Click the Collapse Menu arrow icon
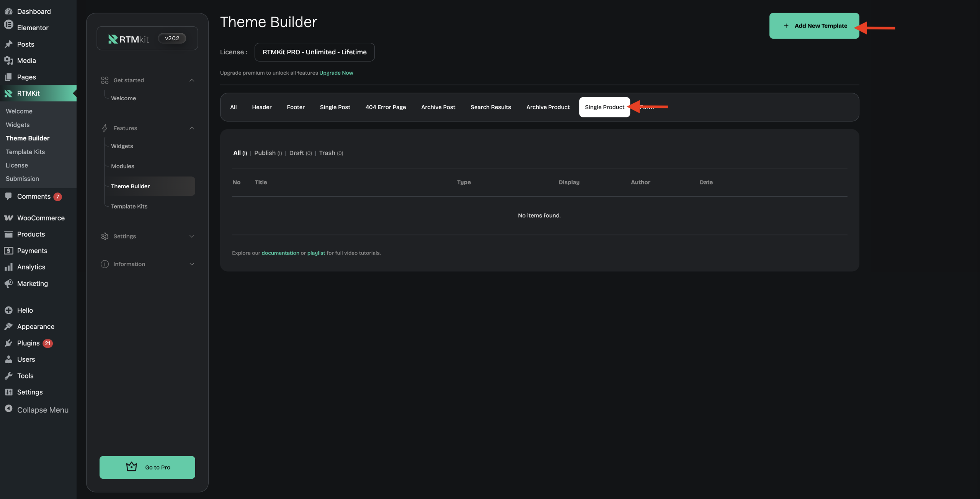The height and width of the screenshot is (499, 980). (8, 409)
